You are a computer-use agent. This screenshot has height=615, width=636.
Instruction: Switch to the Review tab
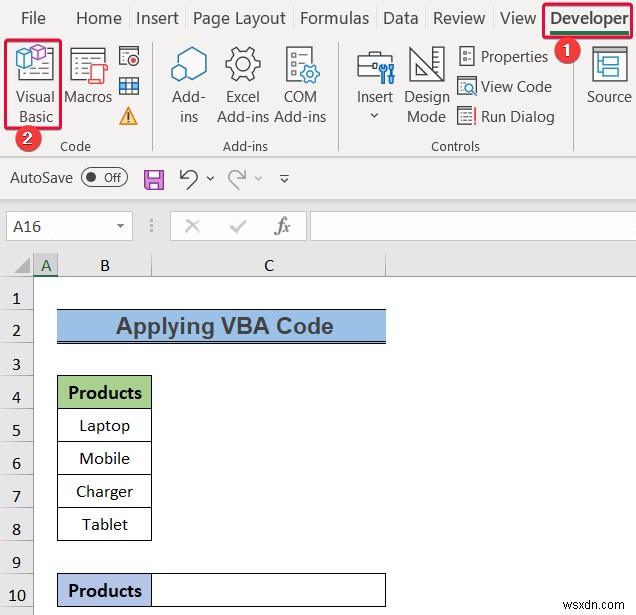coord(459,18)
